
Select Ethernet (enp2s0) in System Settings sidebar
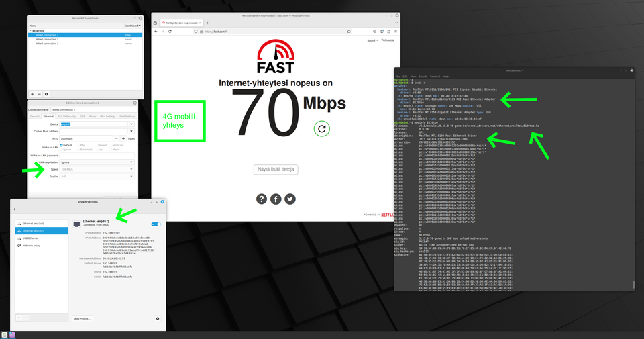coord(42,223)
